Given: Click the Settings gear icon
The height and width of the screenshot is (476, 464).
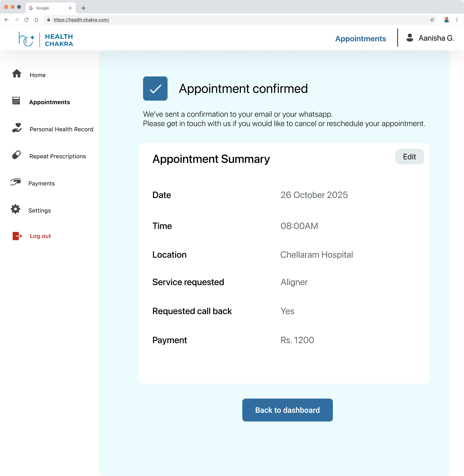Looking at the screenshot, I should coord(16,209).
